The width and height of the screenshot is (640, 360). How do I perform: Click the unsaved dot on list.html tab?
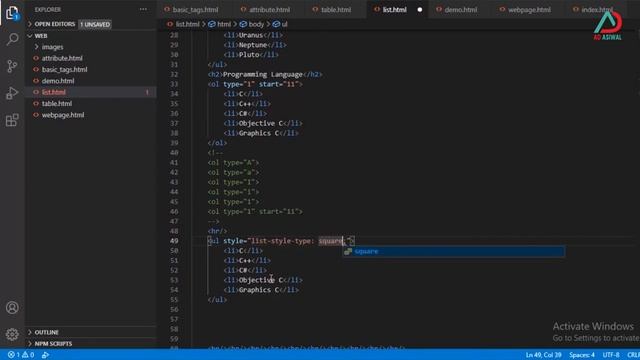coord(420,9)
